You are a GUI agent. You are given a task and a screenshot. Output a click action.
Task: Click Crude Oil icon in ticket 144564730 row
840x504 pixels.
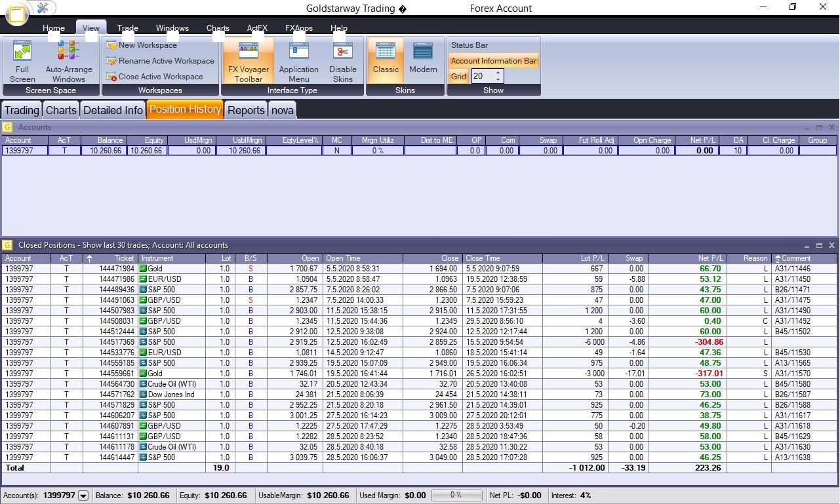(142, 384)
